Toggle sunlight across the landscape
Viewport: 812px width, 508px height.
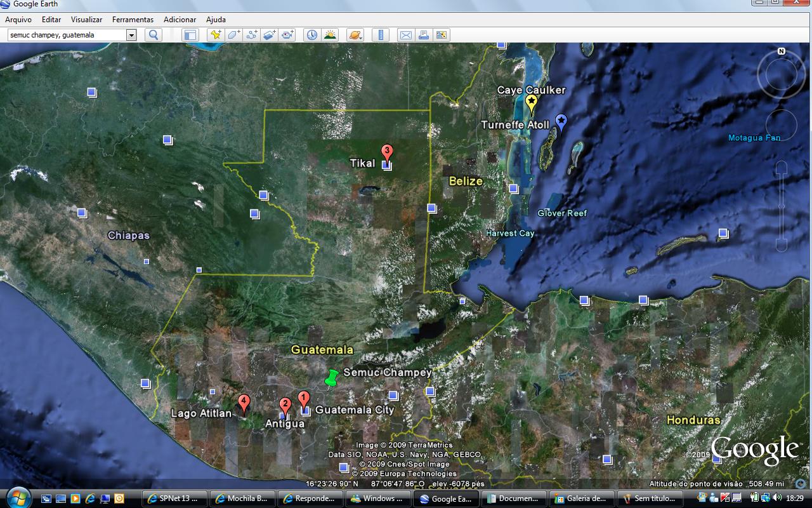tap(330, 35)
